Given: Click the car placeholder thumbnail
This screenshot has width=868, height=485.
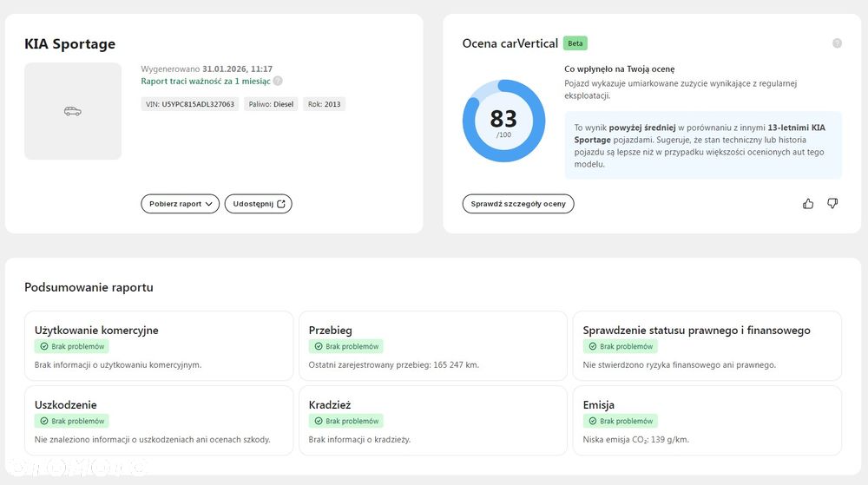Looking at the screenshot, I should pyautogui.click(x=73, y=111).
